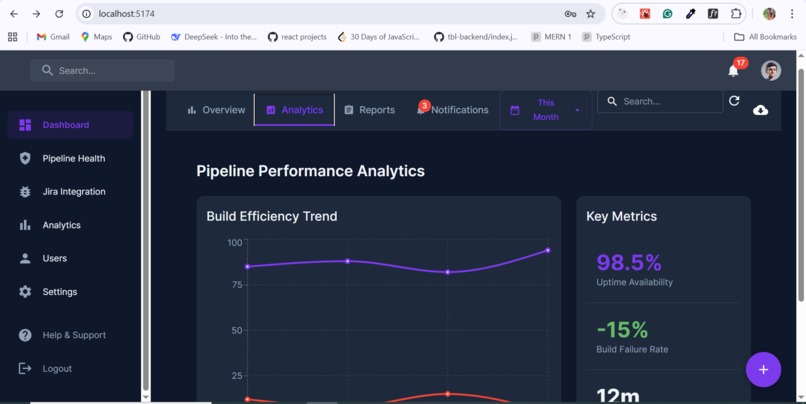Open the Grammarly extension icon
This screenshot has height=404, width=806.
[667, 14]
